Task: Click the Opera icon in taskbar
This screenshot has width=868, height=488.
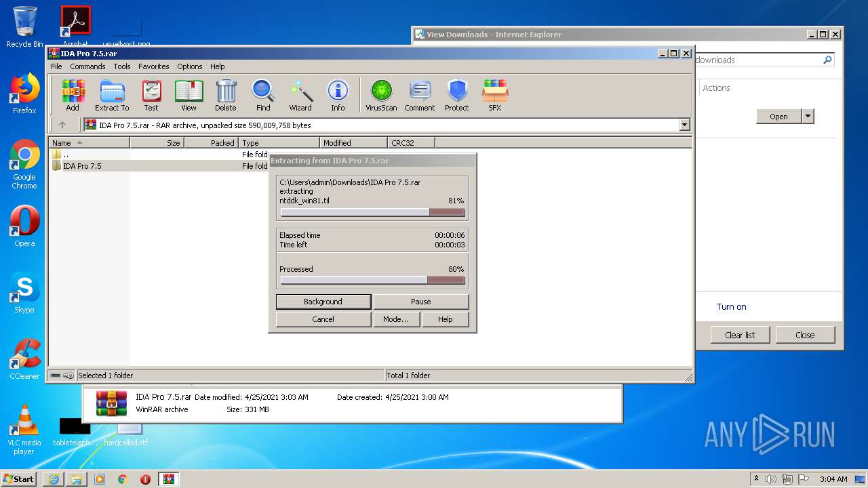Action: point(145,479)
